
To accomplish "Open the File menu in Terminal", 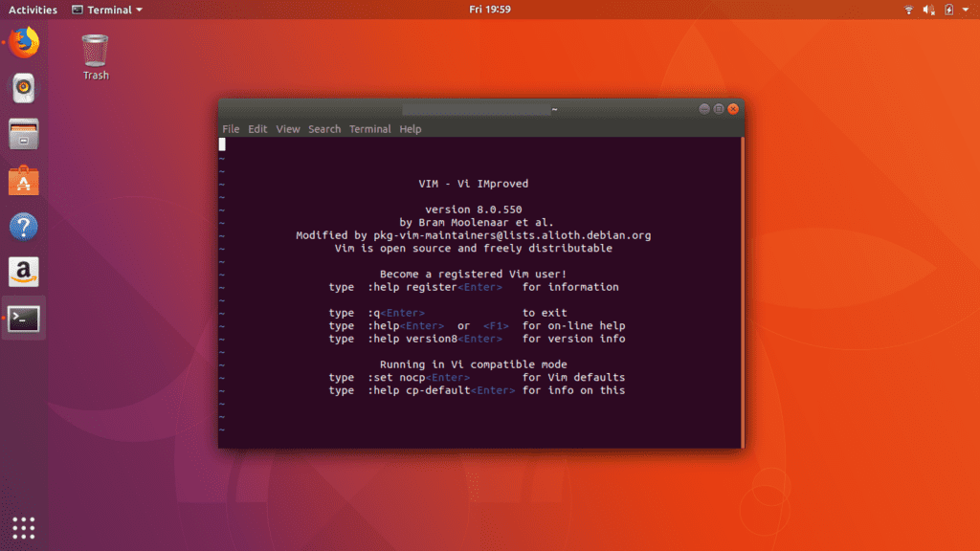I will tap(231, 128).
